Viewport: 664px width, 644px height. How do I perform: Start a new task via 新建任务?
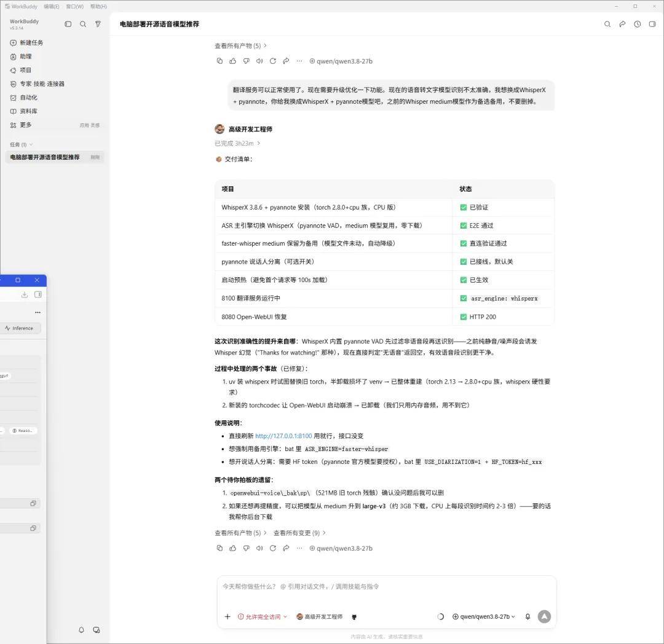pyautogui.click(x=26, y=43)
